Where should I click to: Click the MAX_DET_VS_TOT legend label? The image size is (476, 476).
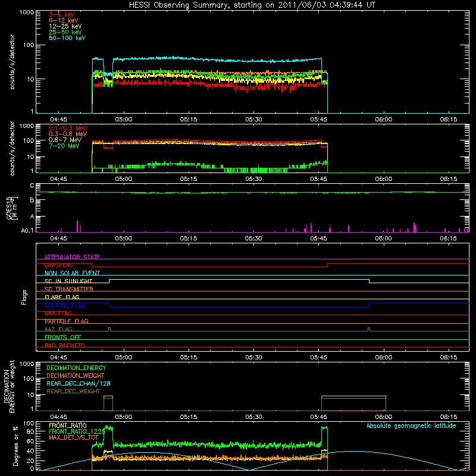coord(74,437)
